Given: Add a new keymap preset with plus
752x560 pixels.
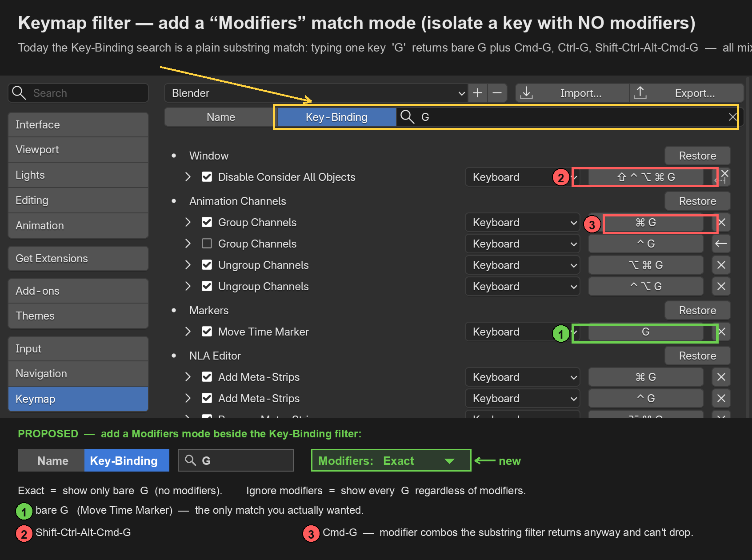Looking at the screenshot, I should coord(478,93).
